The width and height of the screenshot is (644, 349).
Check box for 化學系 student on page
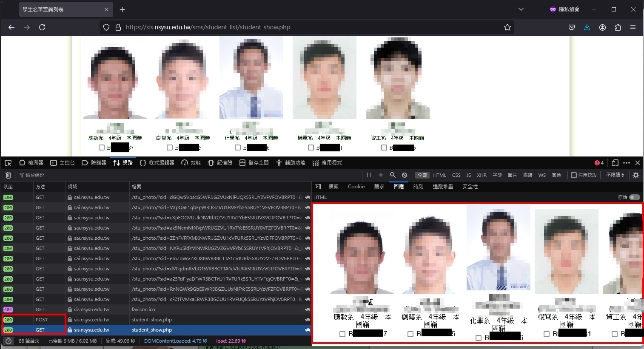click(237, 148)
